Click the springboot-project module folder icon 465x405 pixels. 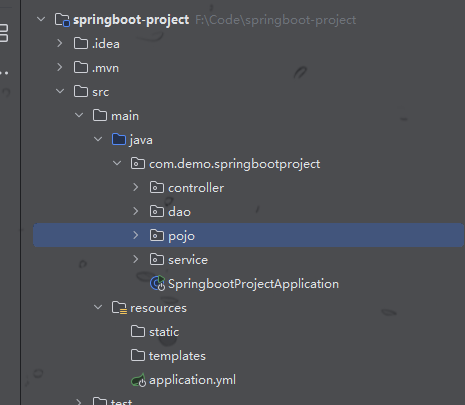[62, 20]
